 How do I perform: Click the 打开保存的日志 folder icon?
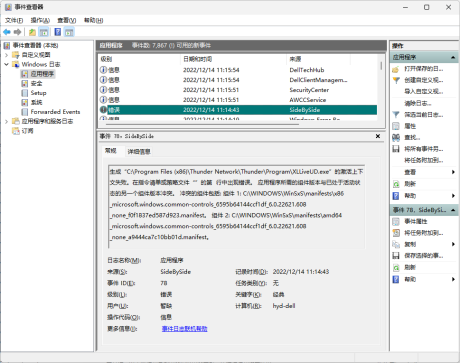(396, 69)
